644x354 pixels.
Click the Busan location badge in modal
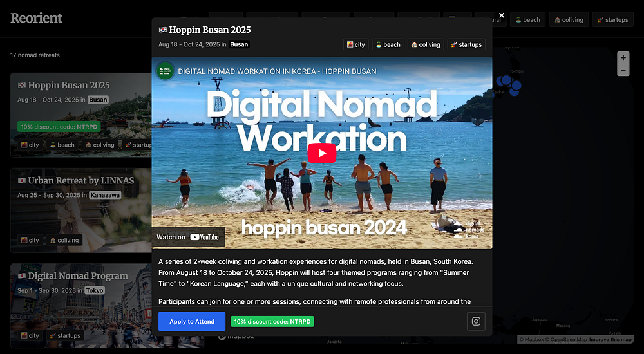point(239,44)
